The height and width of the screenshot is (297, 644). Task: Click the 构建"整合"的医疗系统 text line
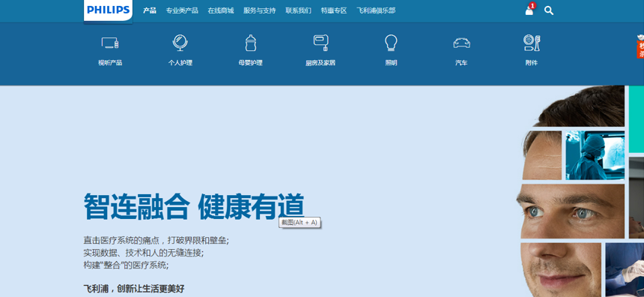point(126,265)
